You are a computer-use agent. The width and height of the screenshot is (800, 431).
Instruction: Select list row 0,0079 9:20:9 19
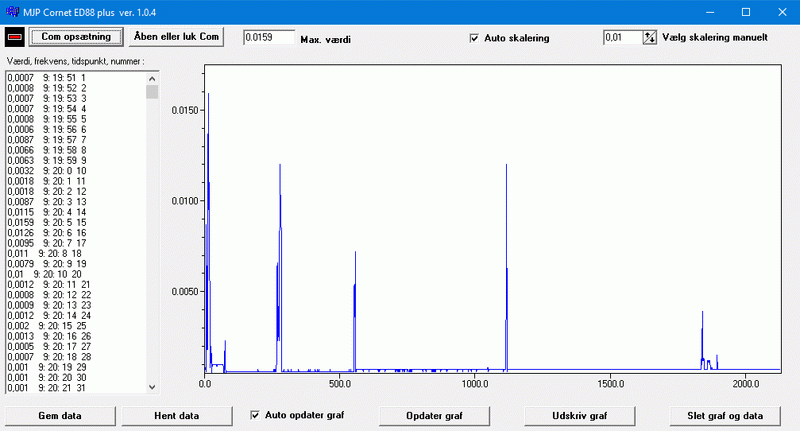click(76, 264)
